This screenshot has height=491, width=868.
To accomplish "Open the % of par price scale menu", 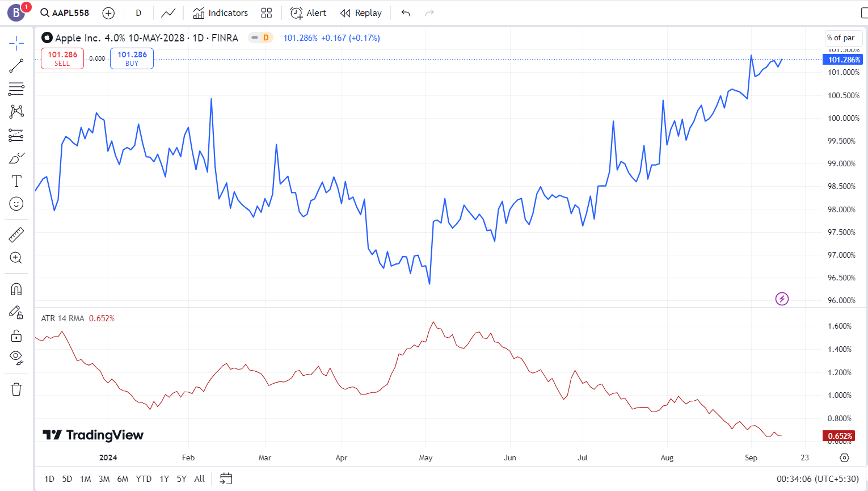I will click(843, 38).
